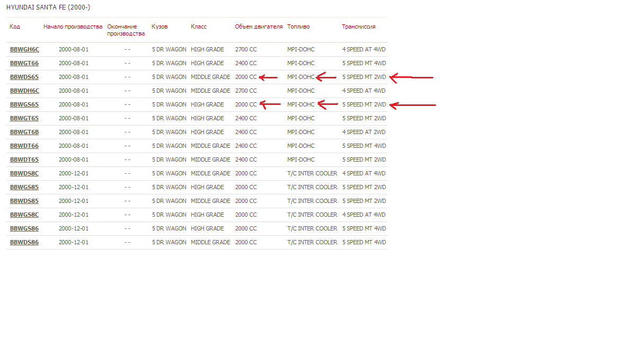Screen dimensions: 644x346
Task: Click the Кузов column header
Action: coord(160,26)
